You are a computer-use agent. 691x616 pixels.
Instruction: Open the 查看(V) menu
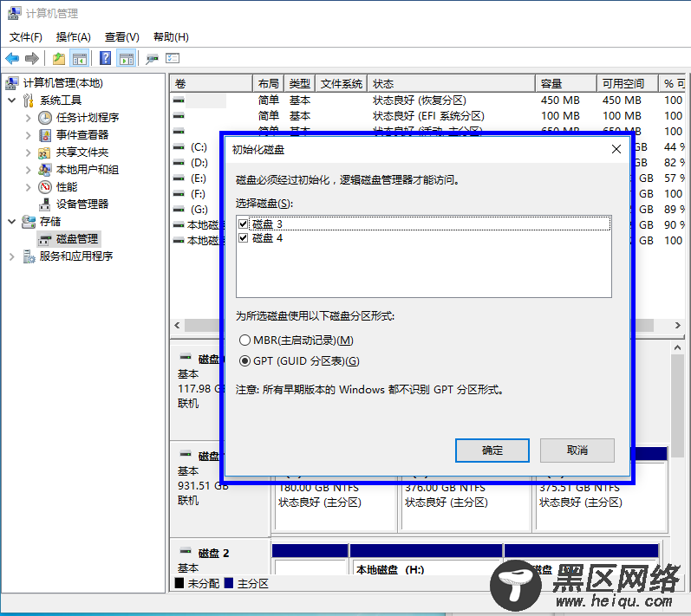click(122, 37)
